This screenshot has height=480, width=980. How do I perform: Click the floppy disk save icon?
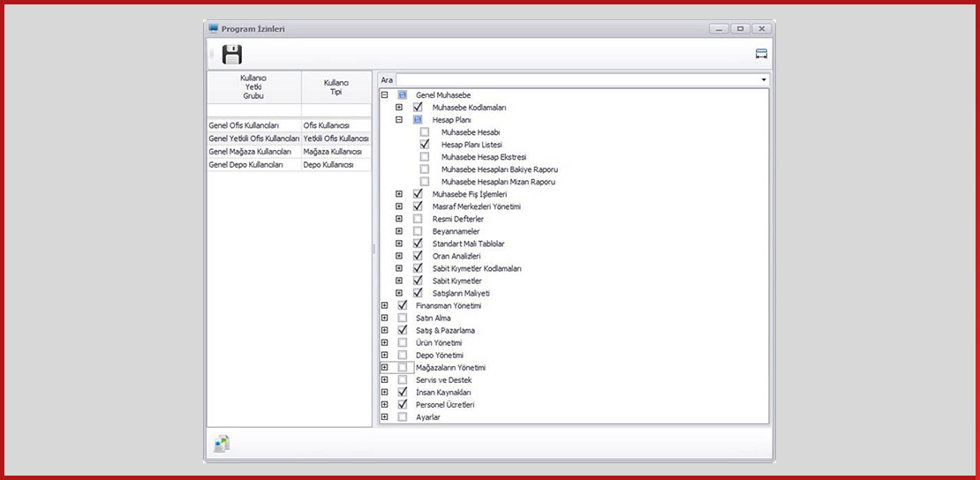point(232,55)
